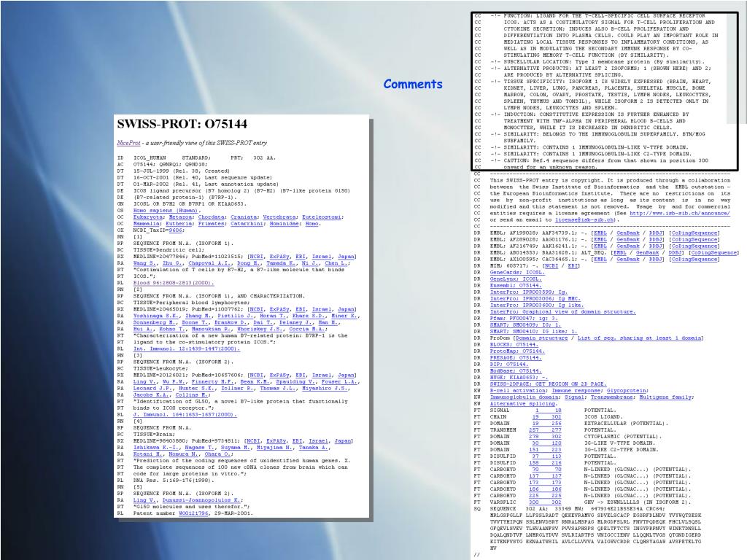Open the Eukaryota taxonomy link
747x560 pixels.
148,217
